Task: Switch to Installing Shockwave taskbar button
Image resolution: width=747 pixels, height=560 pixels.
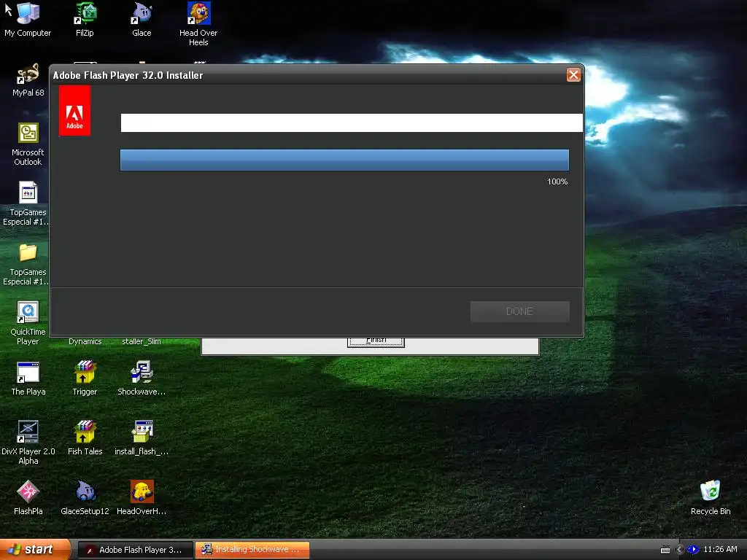Action: 252,550
